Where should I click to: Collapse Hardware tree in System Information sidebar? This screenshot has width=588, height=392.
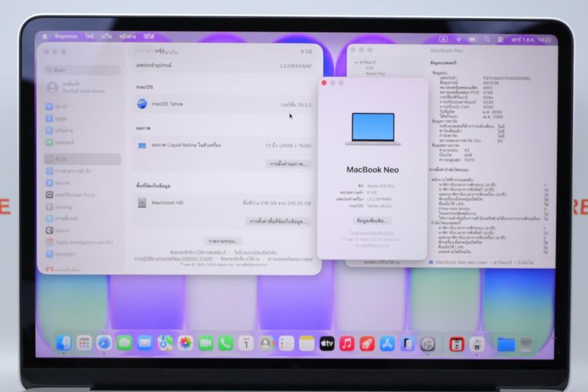pos(357,62)
